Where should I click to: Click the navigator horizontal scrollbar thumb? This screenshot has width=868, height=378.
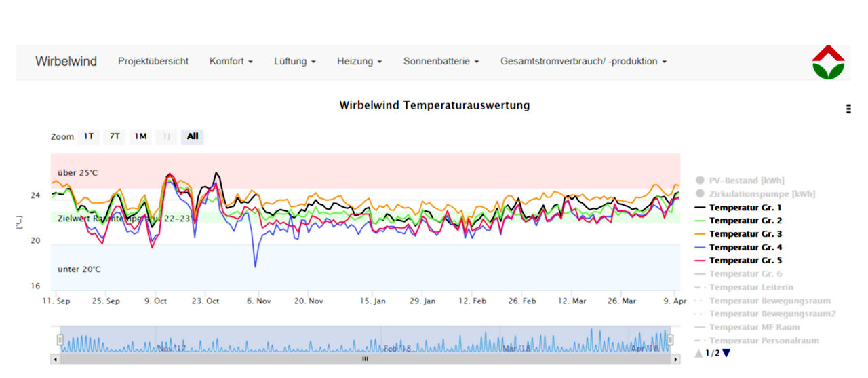click(x=365, y=359)
